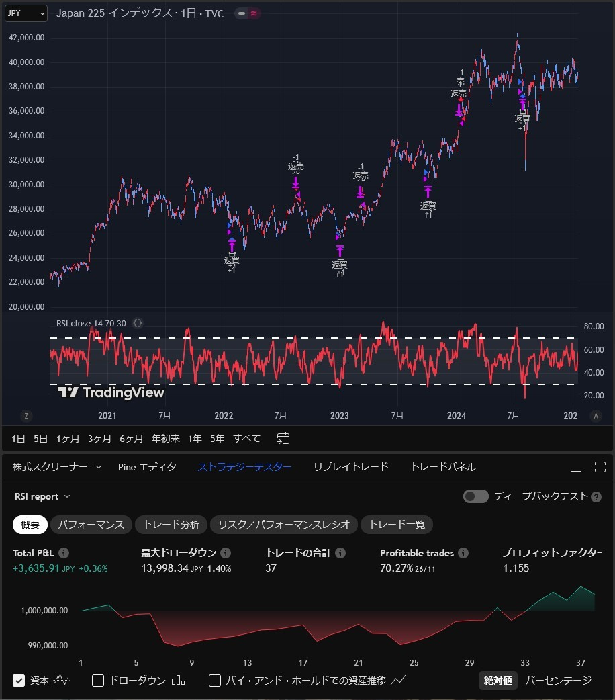The width and height of the screenshot is (615, 700).
Task: Open RSI indicator source code settings icon
Action: pyautogui.click(x=138, y=323)
